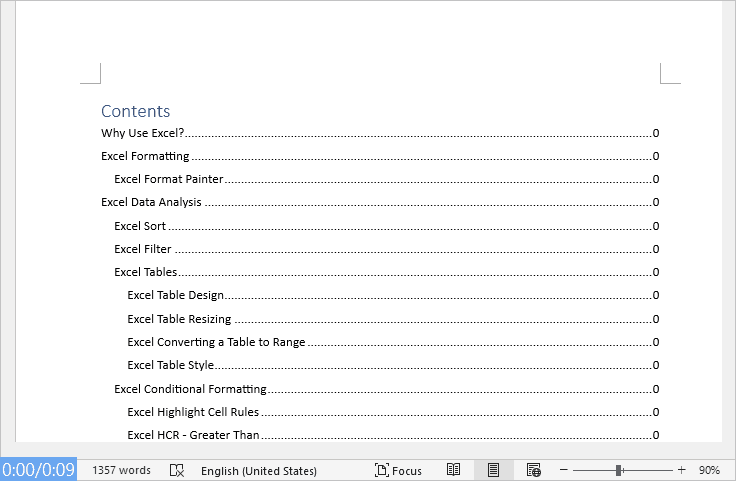Switch to Web Layout view
This screenshot has width=736, height=481.
point(533,470)
